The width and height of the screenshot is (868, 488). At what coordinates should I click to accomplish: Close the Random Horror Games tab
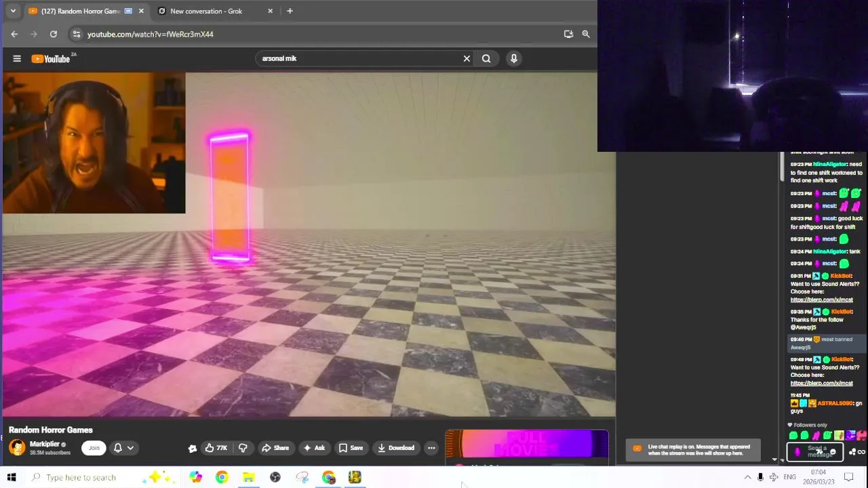pos(141,11)
